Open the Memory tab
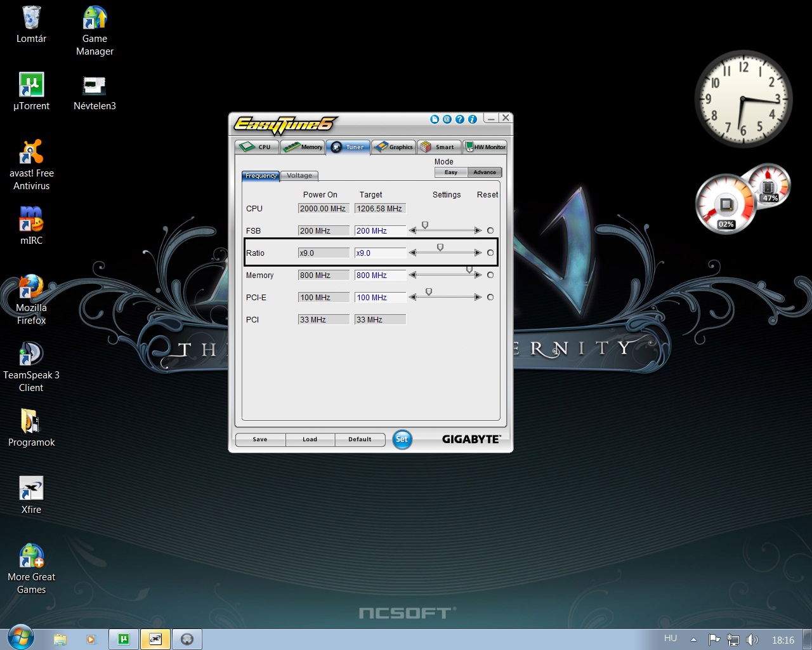The width and height of the screenshot is (812, 650). click(x=303, y=147)
